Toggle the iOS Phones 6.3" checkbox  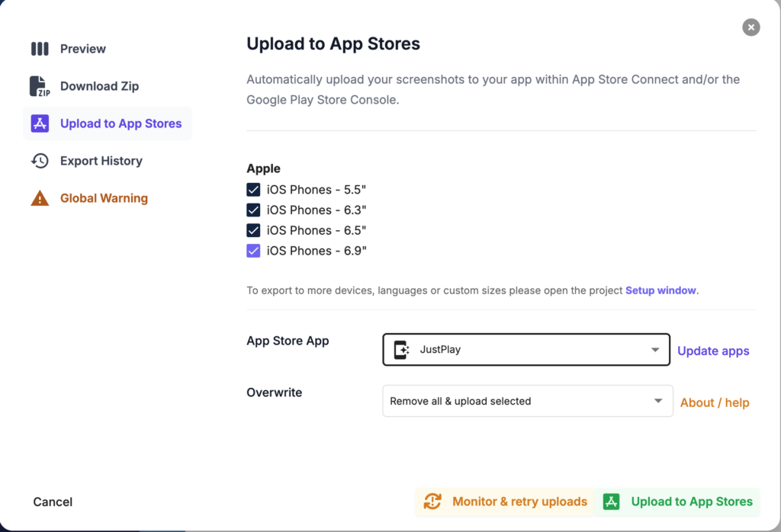pos(253,210)
